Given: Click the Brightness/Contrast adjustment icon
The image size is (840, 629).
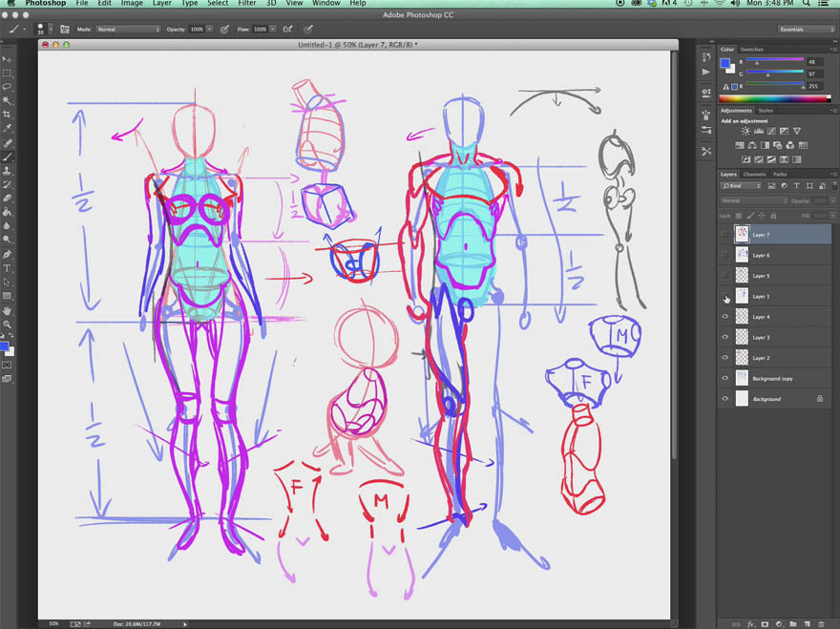Looking at the screenshot, I should point(745,132).
